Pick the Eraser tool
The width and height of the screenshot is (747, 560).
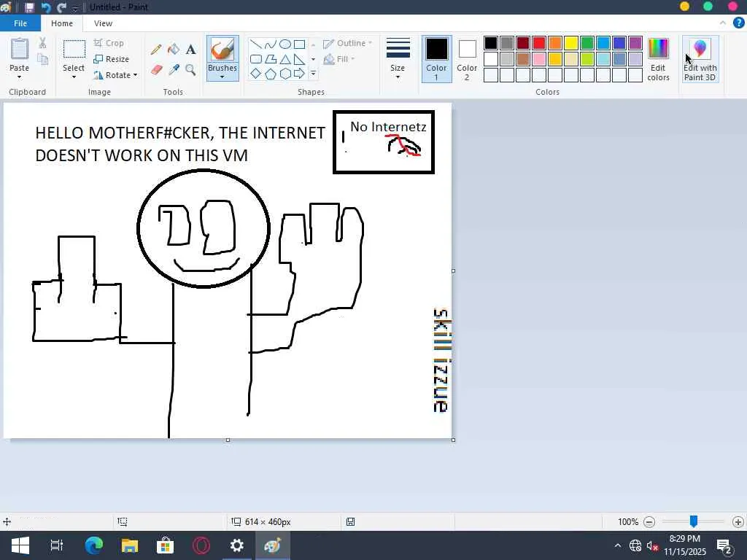pyautogui.click(x=156, y=70)
